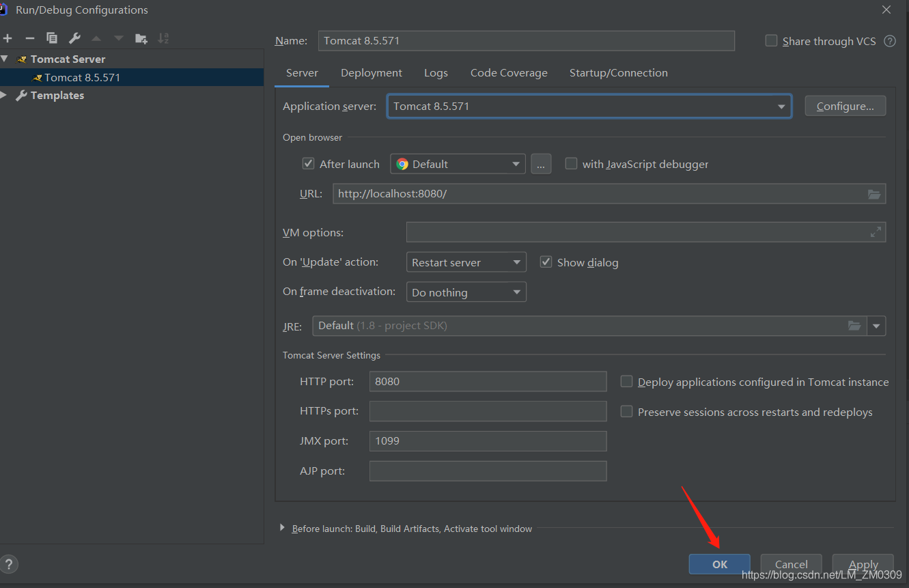Switch to the Server tab

click(302, 73)
